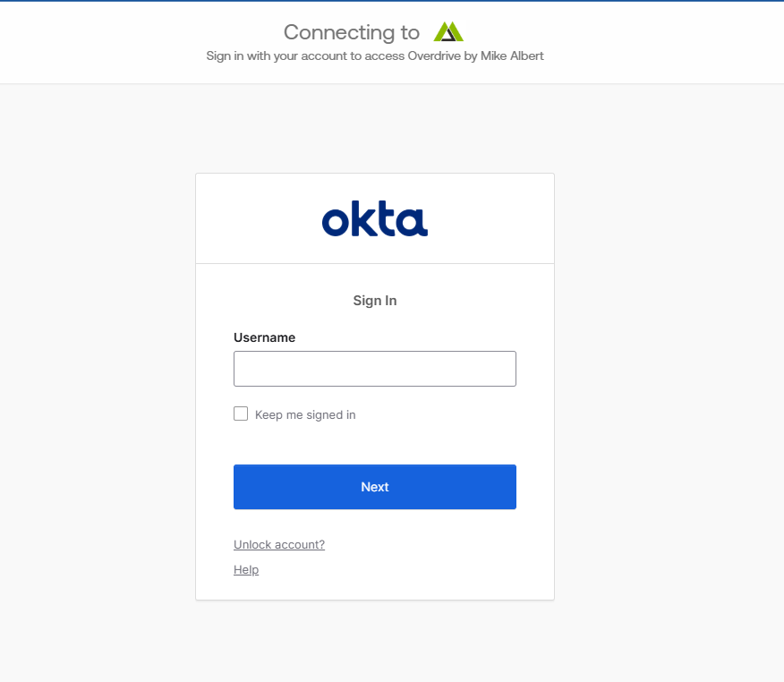Get assistance via the Help link

[246, 569]
